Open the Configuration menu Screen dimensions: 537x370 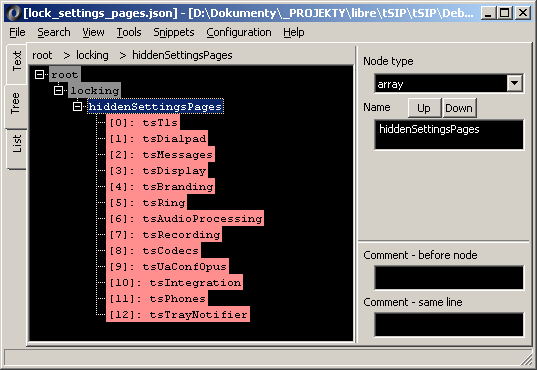[239, 32]
